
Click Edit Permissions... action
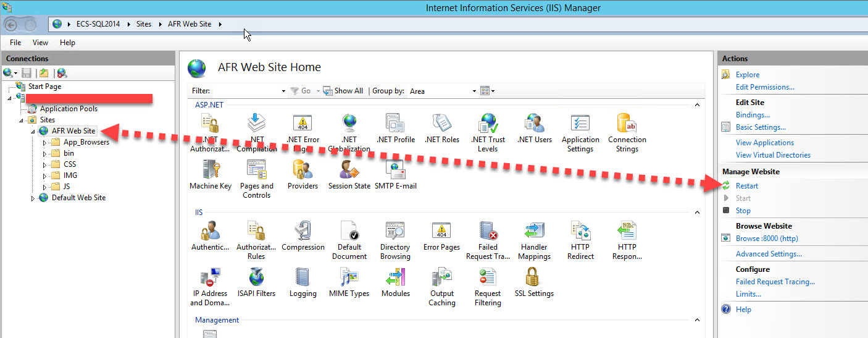point(765,87)
